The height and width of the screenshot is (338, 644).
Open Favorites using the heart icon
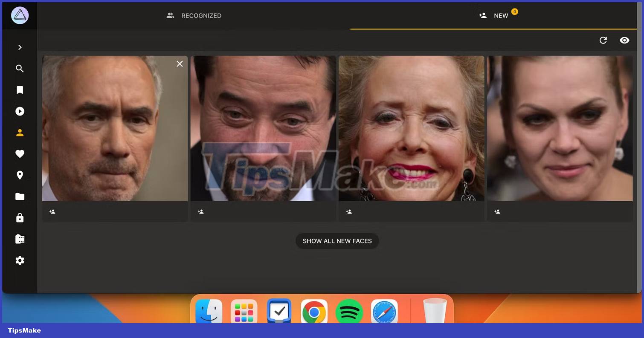(20, 153)
